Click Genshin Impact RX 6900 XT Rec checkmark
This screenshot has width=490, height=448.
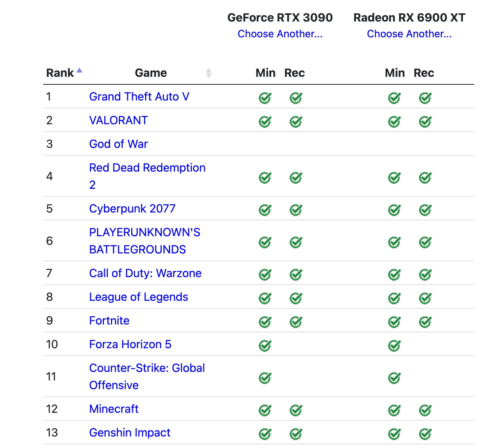click(425, 434)
